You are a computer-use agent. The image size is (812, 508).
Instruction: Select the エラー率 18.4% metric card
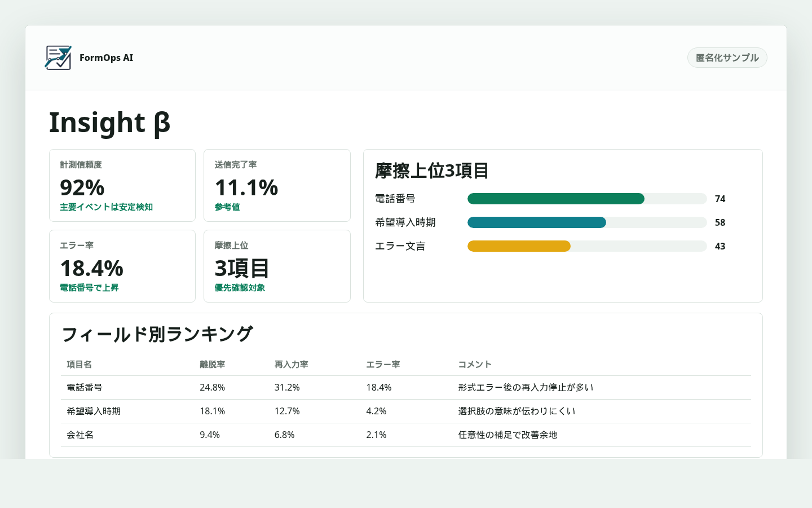pyautogui.click(x=122, y=266)
